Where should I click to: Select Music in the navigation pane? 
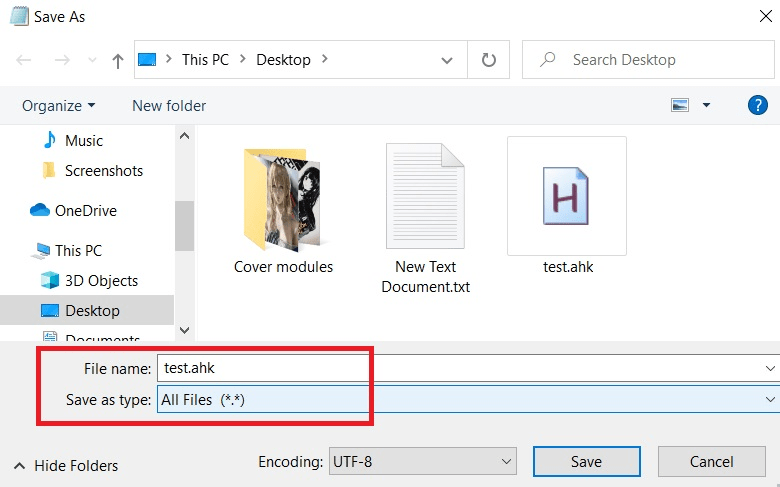[84, 141]
